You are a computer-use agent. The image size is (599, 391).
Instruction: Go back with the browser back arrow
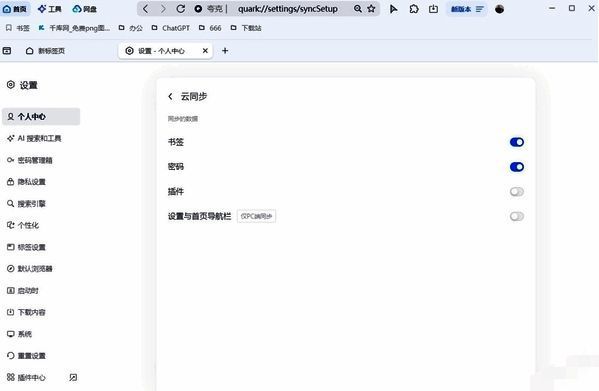click(x=146, y=8)
